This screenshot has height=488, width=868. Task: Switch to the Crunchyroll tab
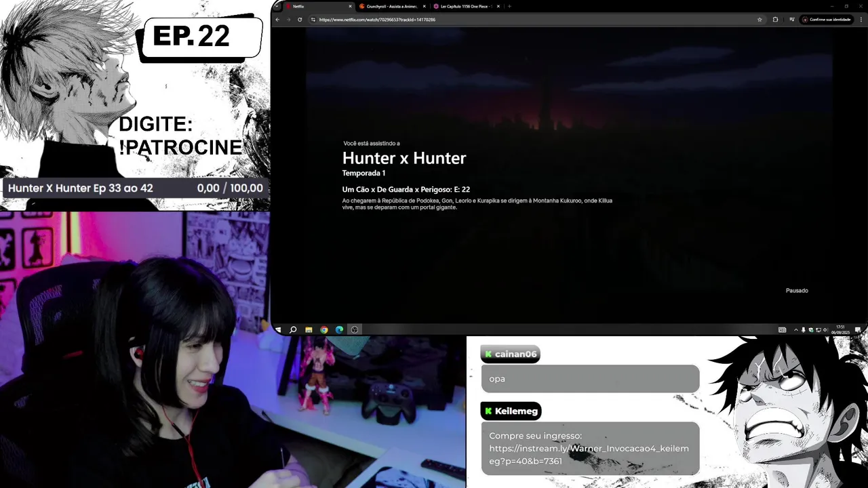[393, 6]
